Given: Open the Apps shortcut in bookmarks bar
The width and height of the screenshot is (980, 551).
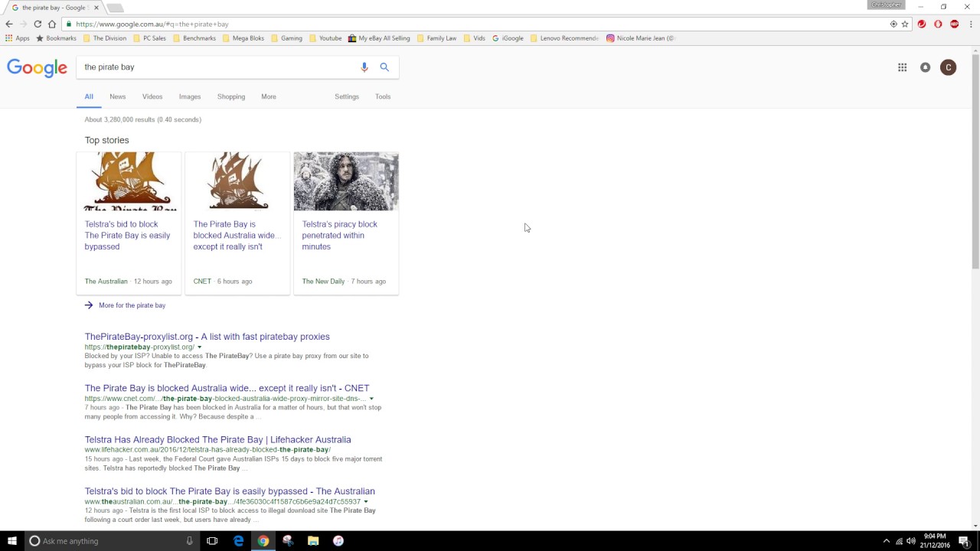Looking at the screenshot, I should 18,38.
